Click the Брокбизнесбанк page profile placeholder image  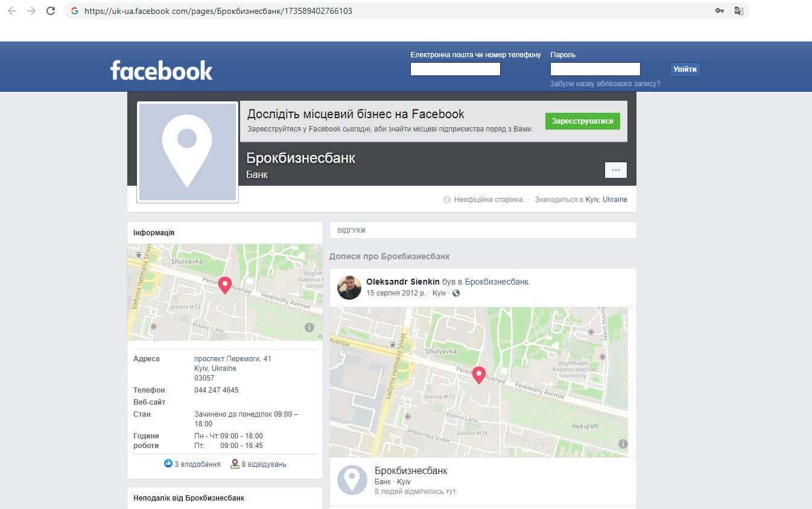(187, 151)
